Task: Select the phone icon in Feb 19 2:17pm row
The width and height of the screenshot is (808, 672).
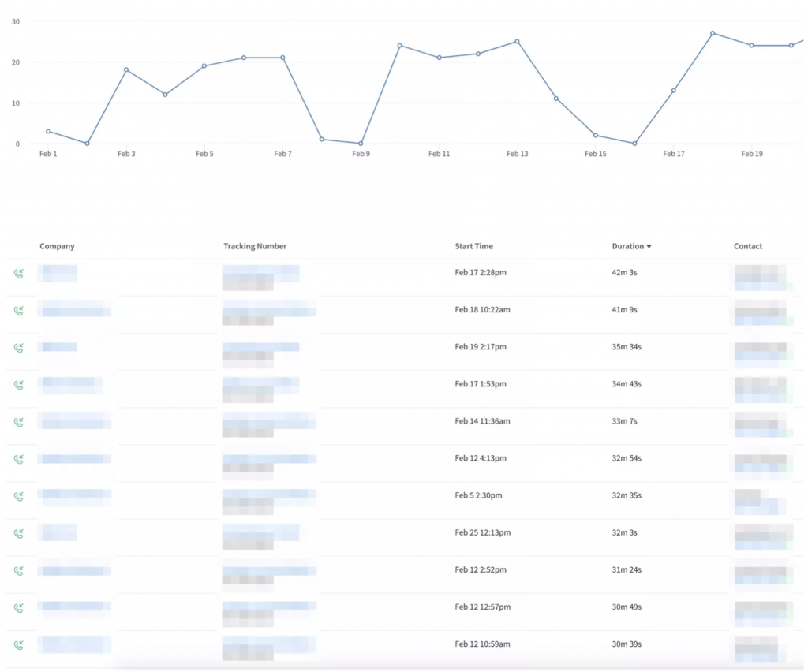Action: (x=18, y=348)
